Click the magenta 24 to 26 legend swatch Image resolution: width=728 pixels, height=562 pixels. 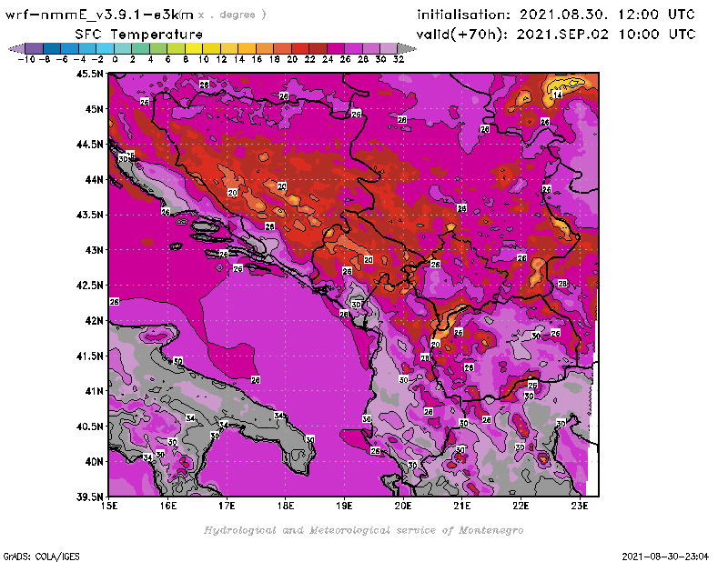click(336, 48)
